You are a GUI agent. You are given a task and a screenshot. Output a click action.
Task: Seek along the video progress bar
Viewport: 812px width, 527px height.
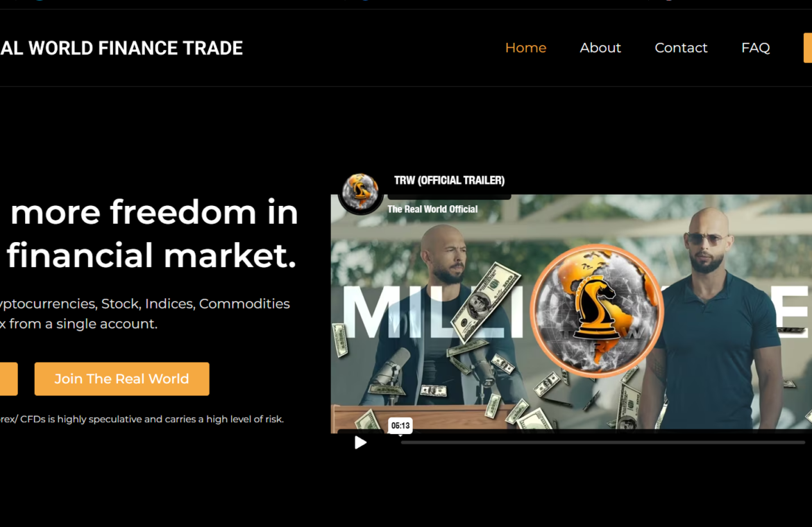point(603,442)
